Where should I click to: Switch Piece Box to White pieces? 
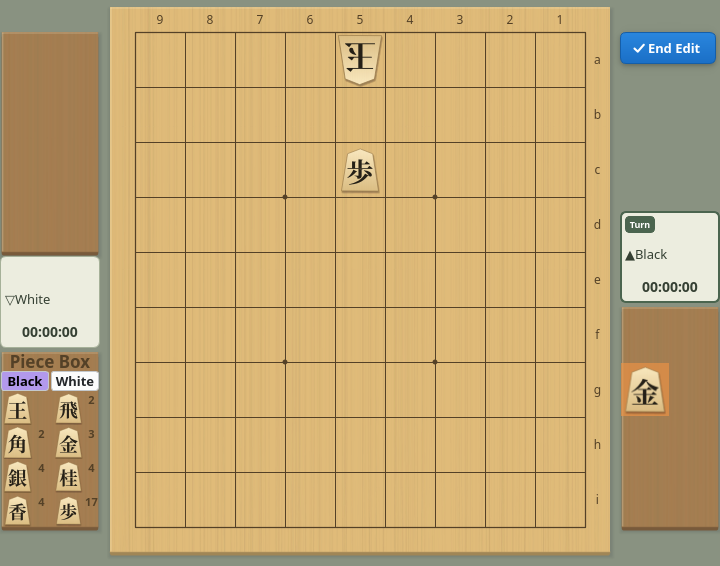pyautogui.click(x=74, y=381)
